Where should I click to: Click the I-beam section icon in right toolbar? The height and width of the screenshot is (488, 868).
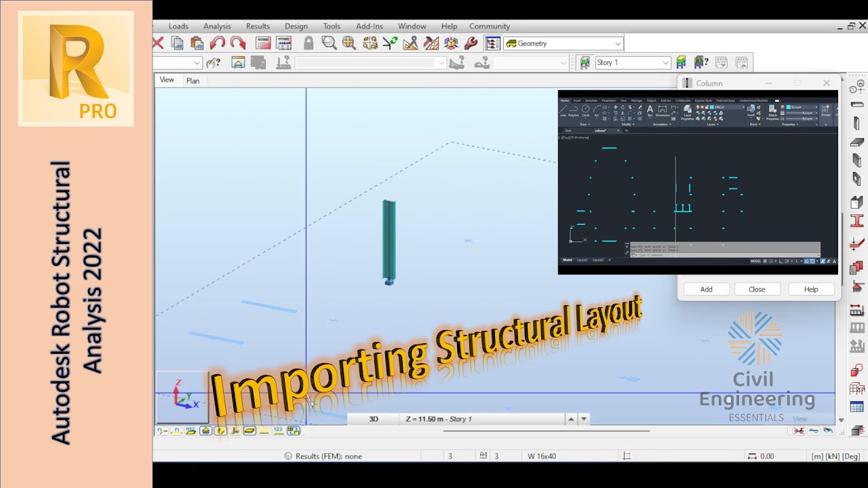(856, 221)
